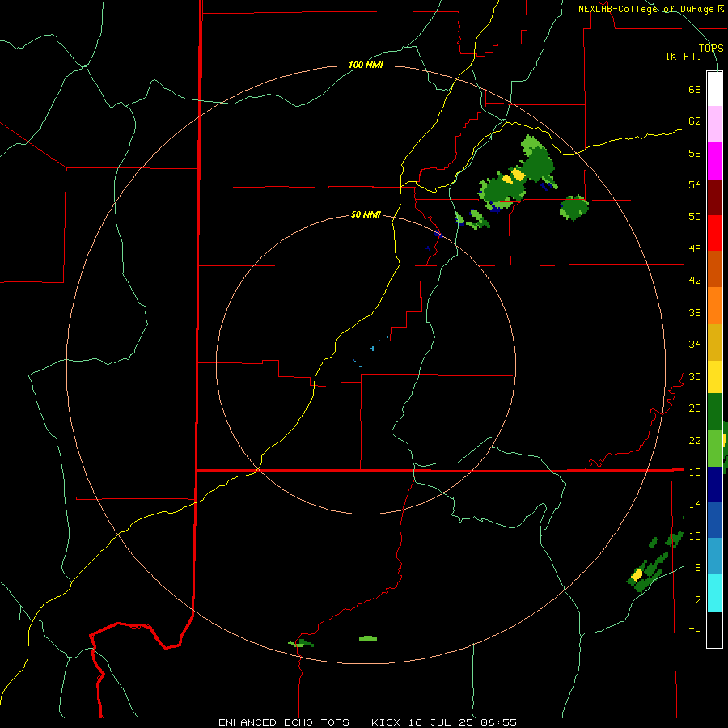Click the 46 legend value
Screen dimensions: 728x728
click(695, 249)
